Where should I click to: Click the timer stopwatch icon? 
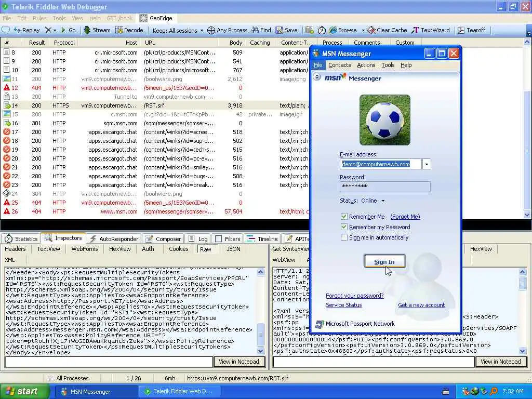(x=322, y=30)
